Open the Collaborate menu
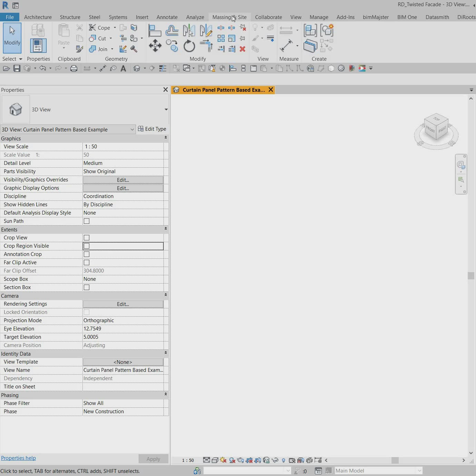This screenshot has height=476, width=476. pyautogui.click(x=268, y=17)
